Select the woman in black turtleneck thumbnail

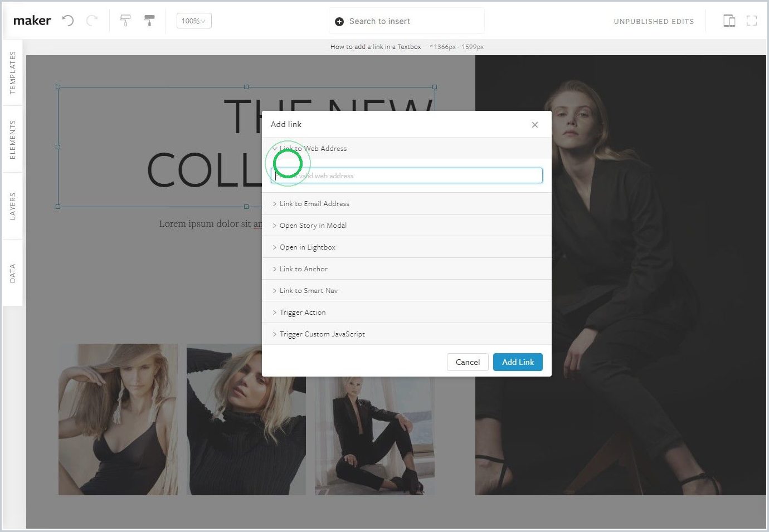pyautogui.click(x=246, y=419)
